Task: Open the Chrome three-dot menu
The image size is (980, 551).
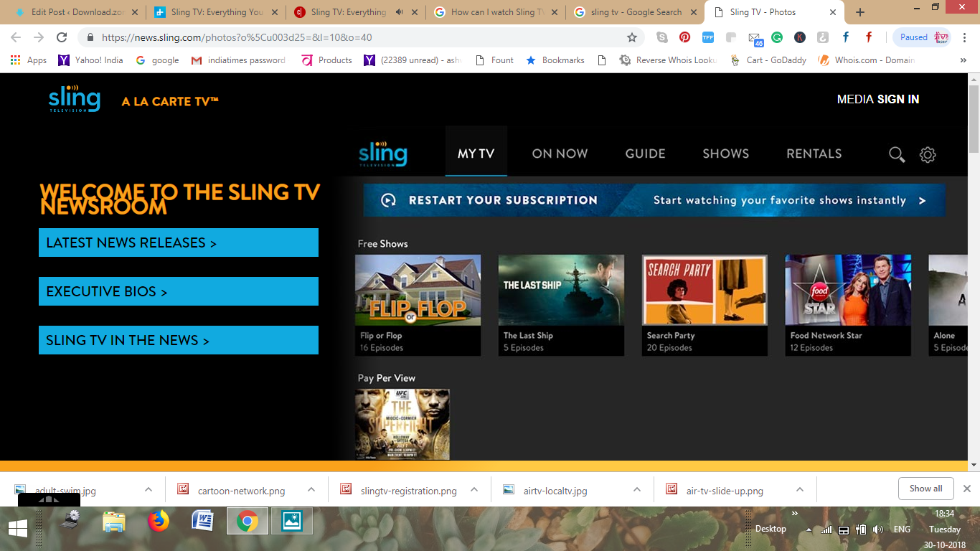Action: [x=966, y=37]
